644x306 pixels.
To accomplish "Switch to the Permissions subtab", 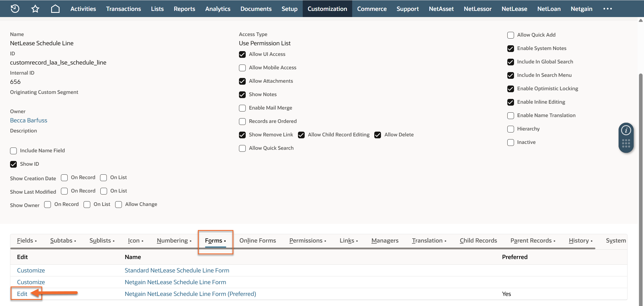I will pyautogui.click(x=306, y=241).
